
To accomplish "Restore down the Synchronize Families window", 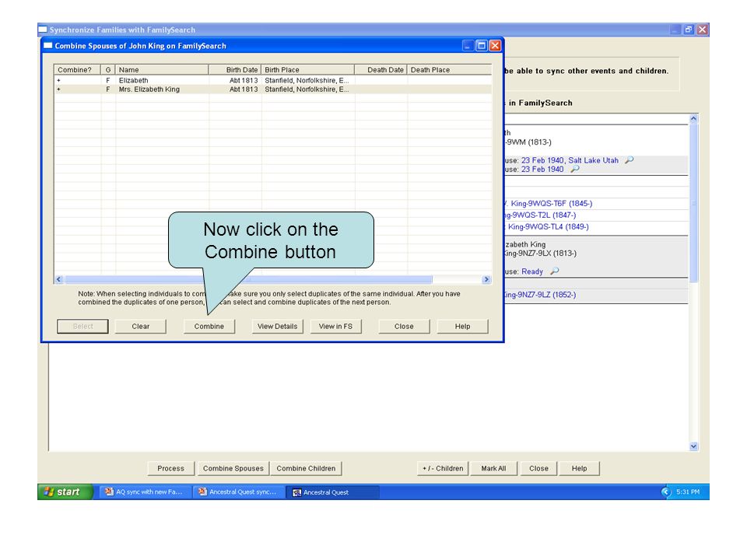I will (689, 30).
